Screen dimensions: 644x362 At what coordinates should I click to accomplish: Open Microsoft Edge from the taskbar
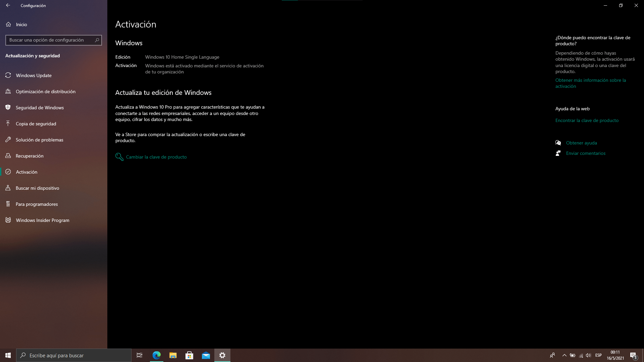tap(157, 355)
